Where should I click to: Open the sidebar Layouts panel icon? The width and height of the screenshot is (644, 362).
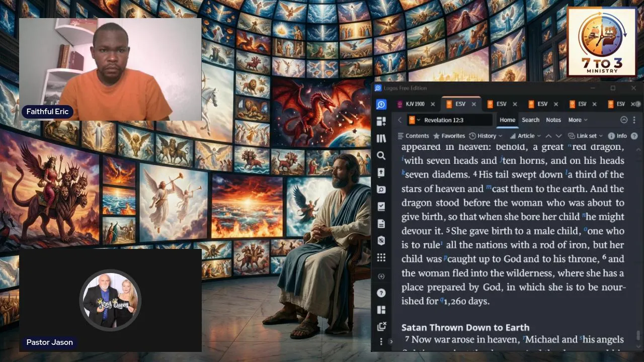click(381, 310)
